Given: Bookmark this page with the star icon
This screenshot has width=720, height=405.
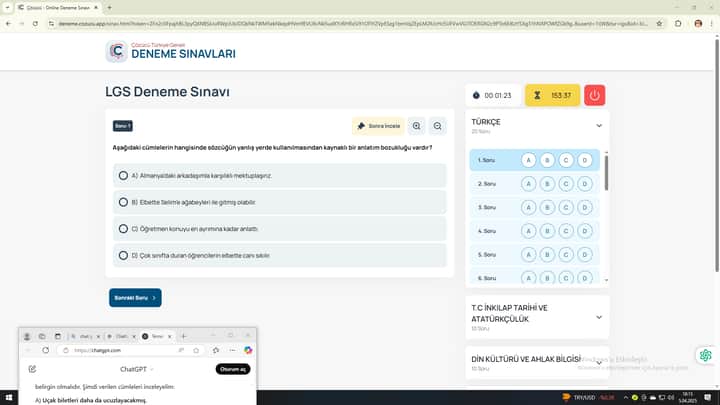Looking at the screenshot, I should 659,23.
